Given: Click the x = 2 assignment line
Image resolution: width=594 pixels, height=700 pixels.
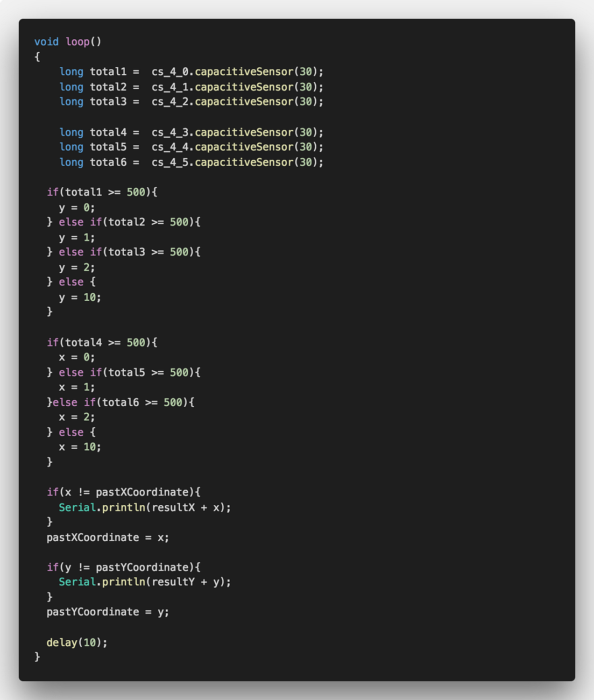Looking at the screenshot, I should coord(76,416).
